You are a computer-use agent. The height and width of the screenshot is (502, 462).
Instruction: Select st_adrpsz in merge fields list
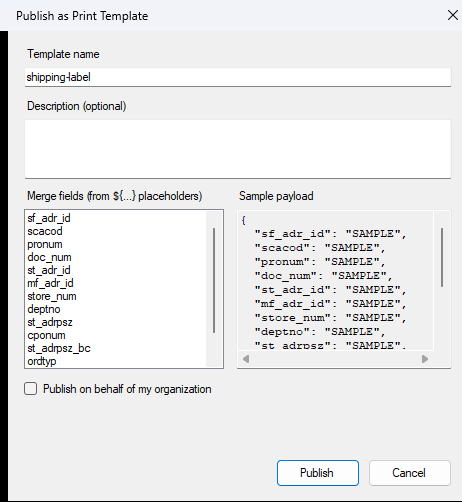tap(50, 322)
